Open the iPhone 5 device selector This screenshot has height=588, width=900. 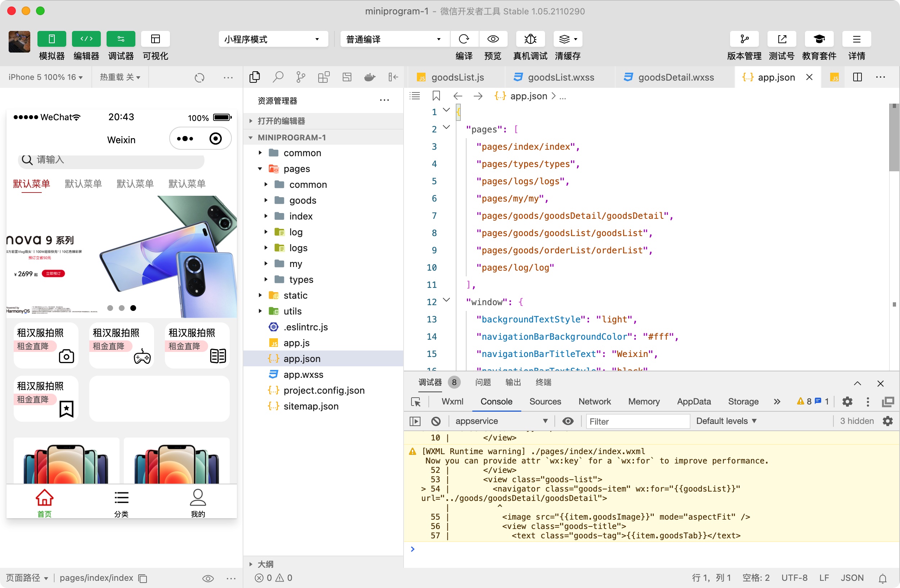pyautogui.click(x=45, y=77)
